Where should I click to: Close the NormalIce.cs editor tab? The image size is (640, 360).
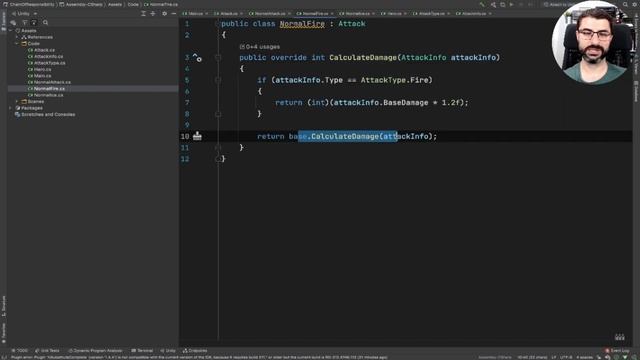point(373,13)
